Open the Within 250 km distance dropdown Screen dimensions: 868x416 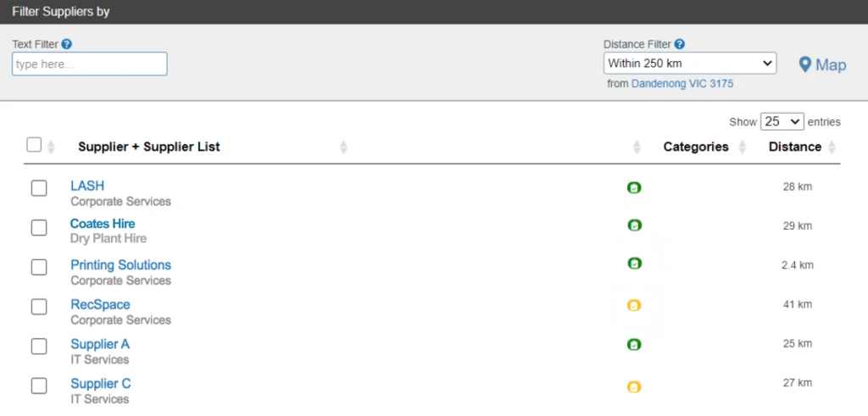click(690, 63)
